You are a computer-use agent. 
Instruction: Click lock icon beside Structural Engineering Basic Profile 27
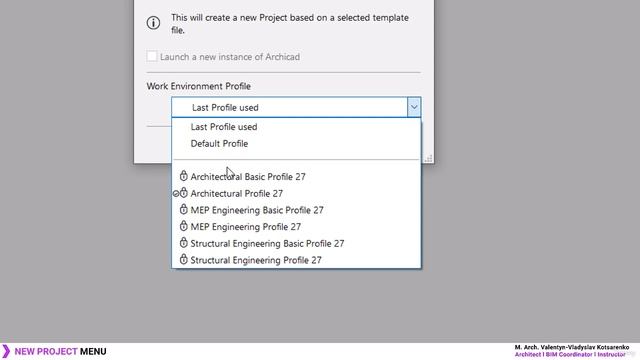click(x=184, y=243)
